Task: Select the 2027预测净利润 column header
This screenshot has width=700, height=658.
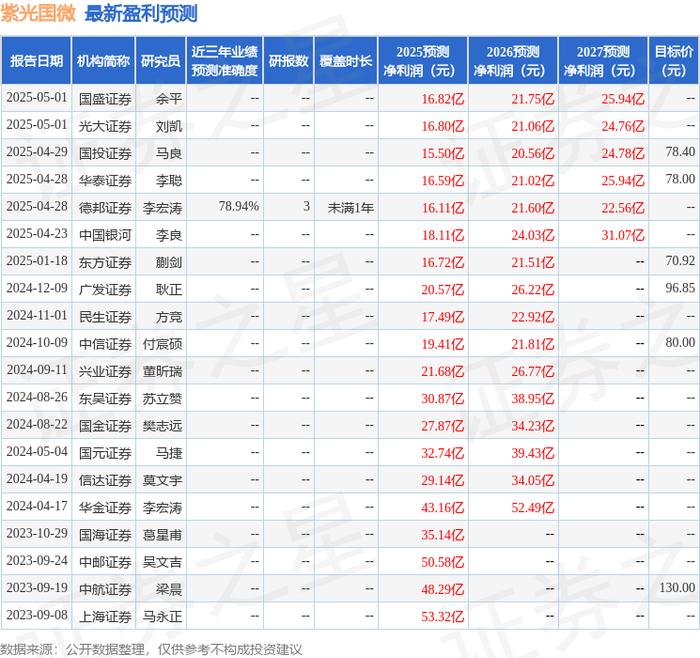Action: point(603,61)
